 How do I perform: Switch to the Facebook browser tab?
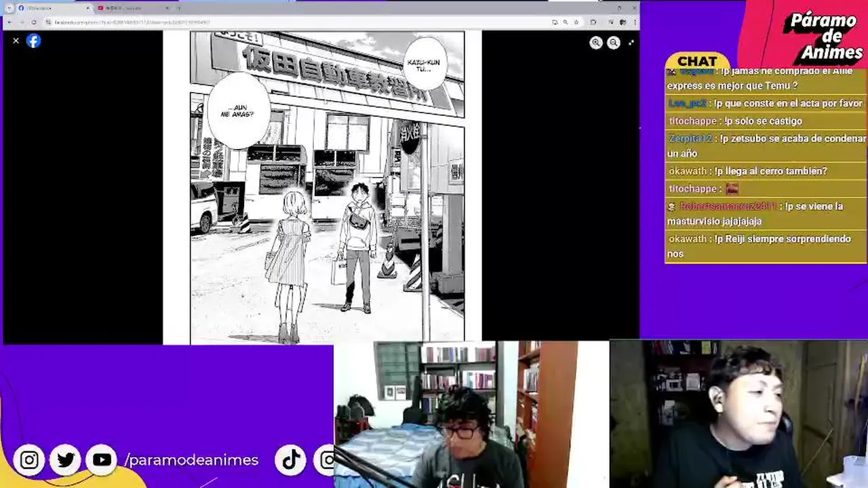pos(53,8)
